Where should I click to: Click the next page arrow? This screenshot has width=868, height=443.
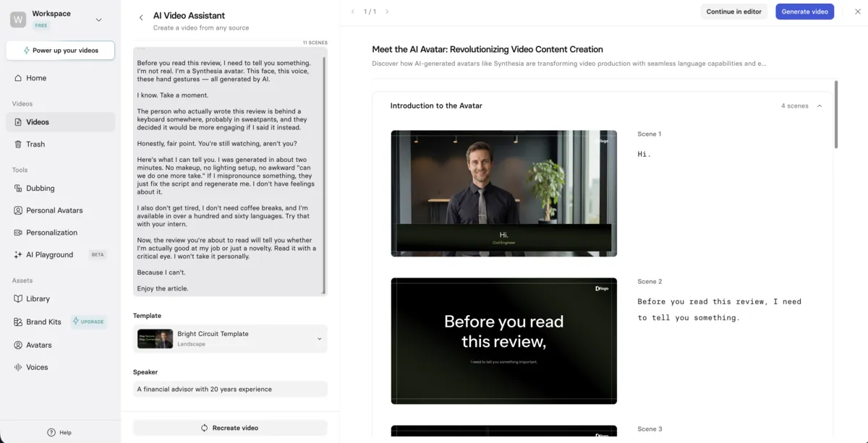coord(387,12)
